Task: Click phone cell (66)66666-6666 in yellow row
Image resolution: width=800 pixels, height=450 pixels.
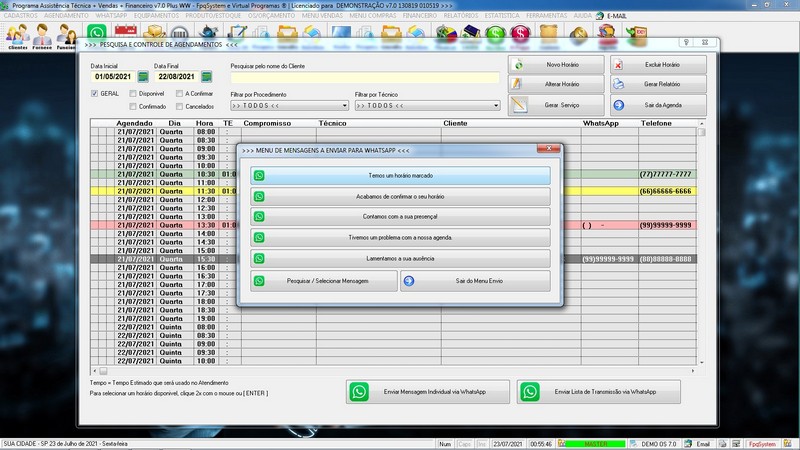Action: click(665, 191)
